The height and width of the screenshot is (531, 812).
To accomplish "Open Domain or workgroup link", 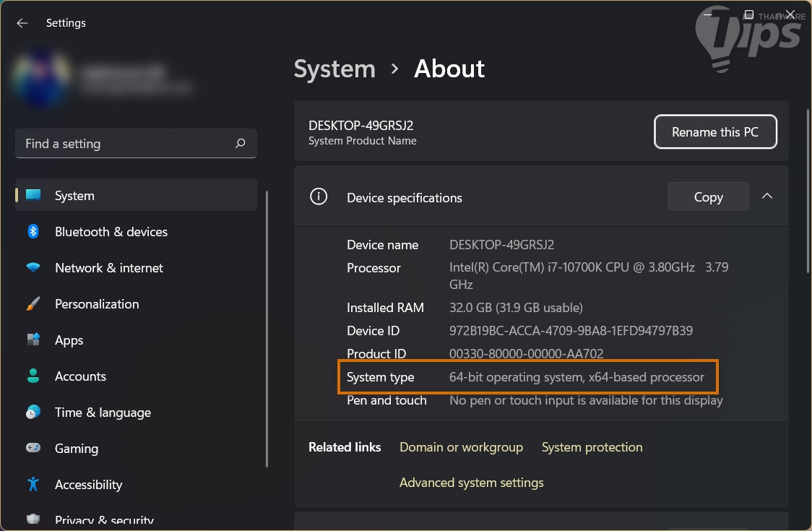I will coord(461,447).
